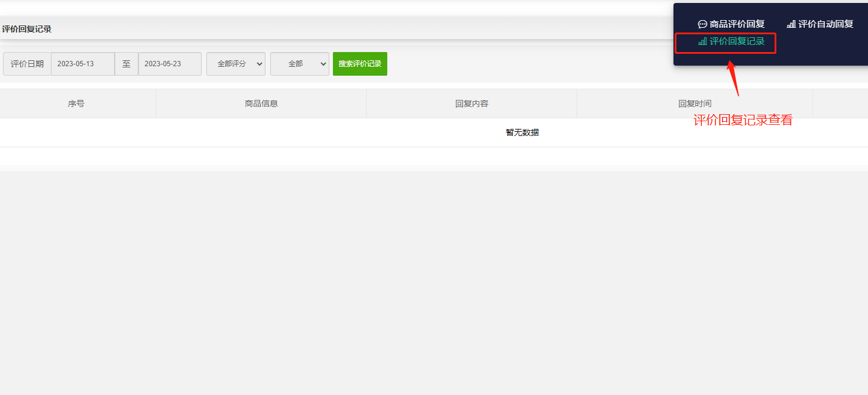Select the 回复内容 column header
This screenshot has height=395, width=868.
471,103
